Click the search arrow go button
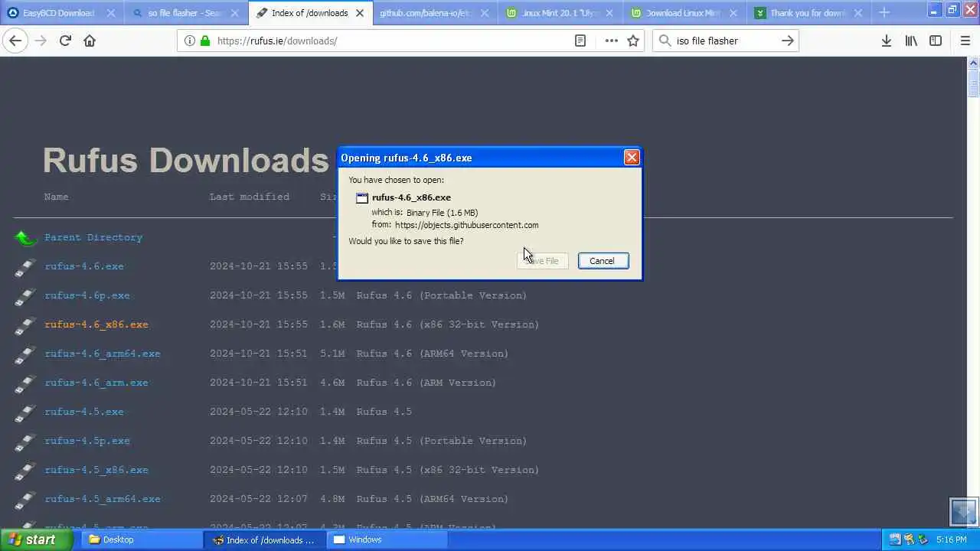This screenshot has width=980, height=551. (x=787, y=41)
